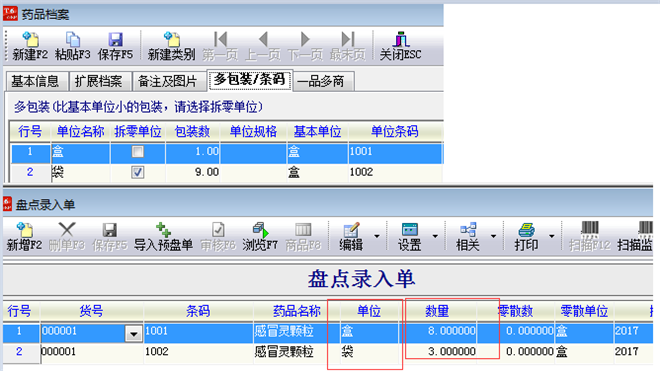Click the 扫描F12 barcode icon
The image size is (660, 371).
(x=589, y=237)
